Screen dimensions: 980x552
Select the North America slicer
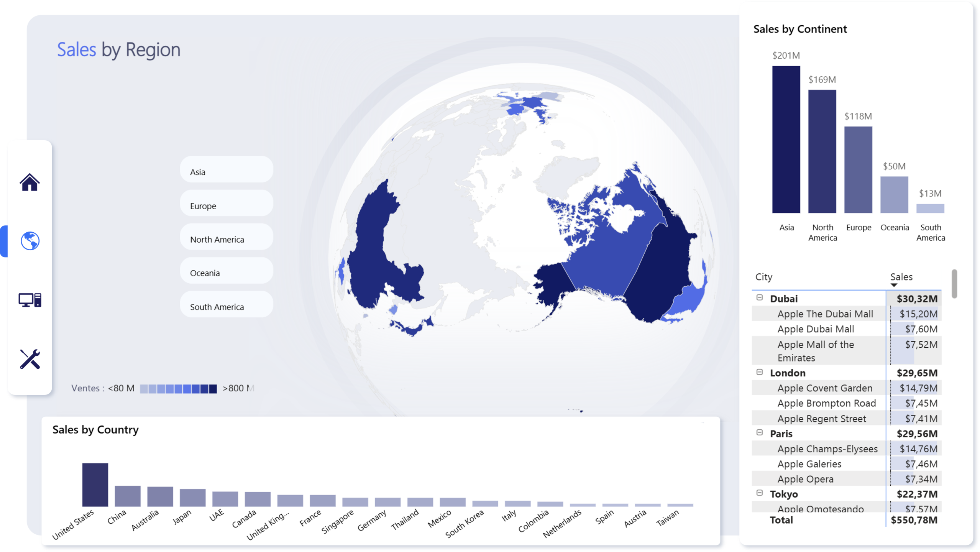coord(226,237)
